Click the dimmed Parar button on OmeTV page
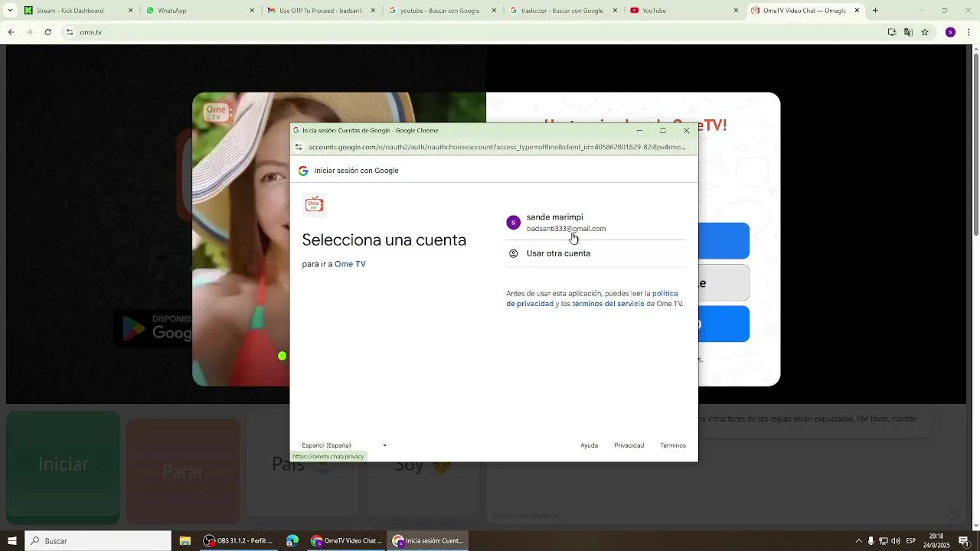Image resolution: width=980 pixels, height=551 pixels. tap(183, 471)
